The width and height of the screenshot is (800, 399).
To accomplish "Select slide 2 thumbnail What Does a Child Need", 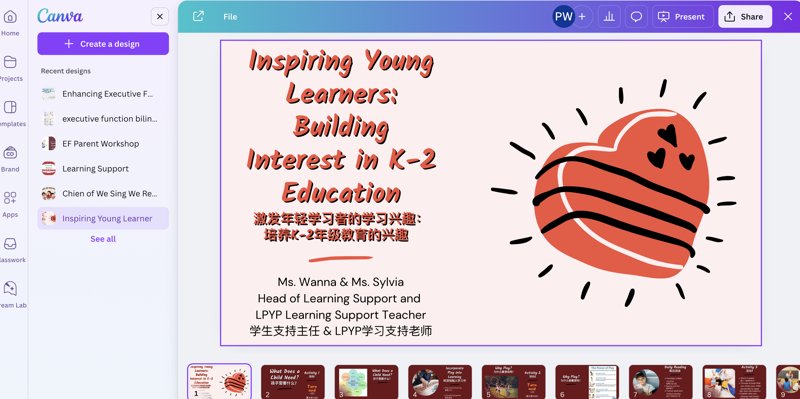I will point(293,381).
